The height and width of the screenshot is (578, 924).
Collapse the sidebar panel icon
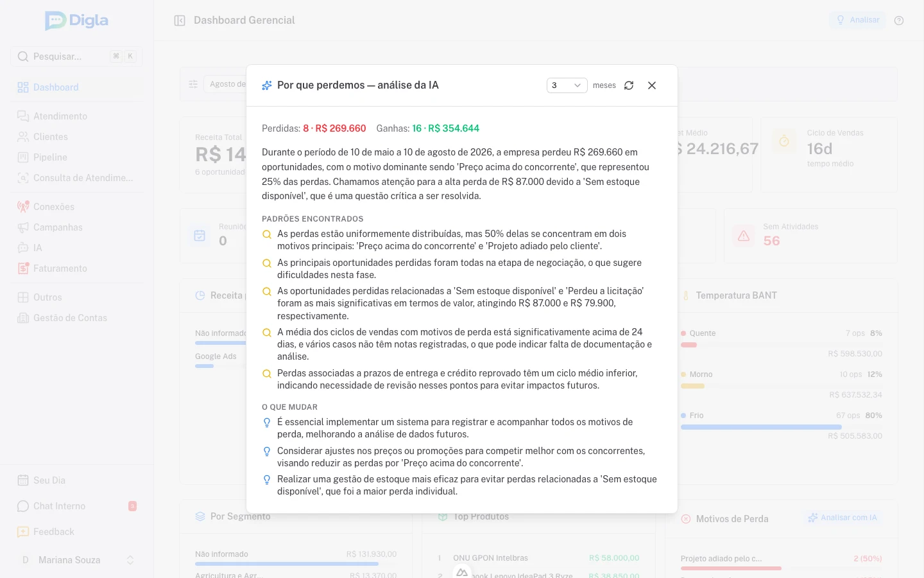pyautogui.click(x=180, y=21)
